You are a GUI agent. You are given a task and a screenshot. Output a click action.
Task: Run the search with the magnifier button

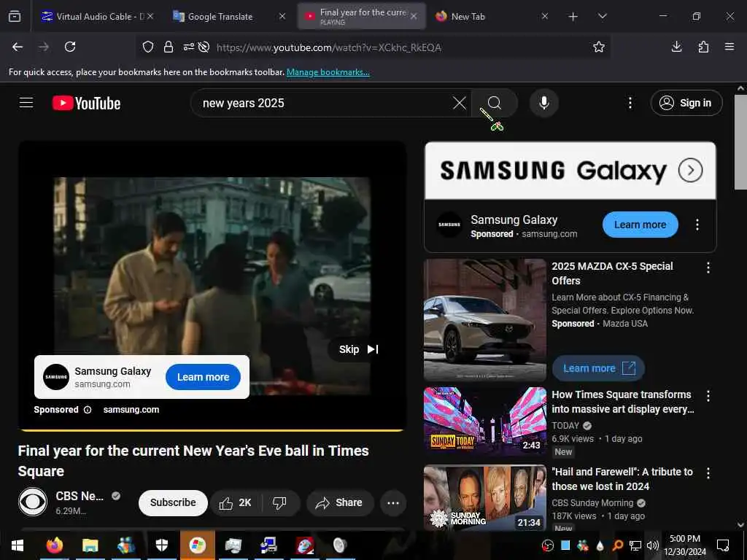tap(495, 103)
